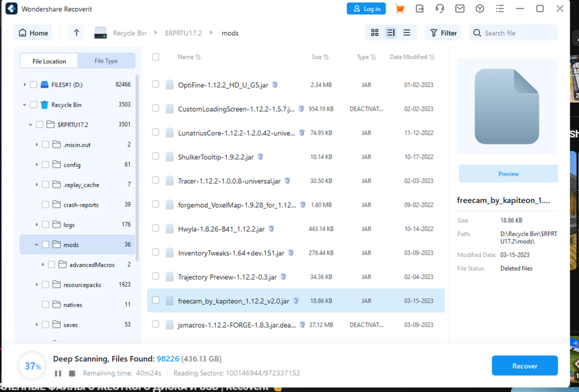
Task: Check the CustomLoadingScreen file checkbox
Action: tap(156, 108)
